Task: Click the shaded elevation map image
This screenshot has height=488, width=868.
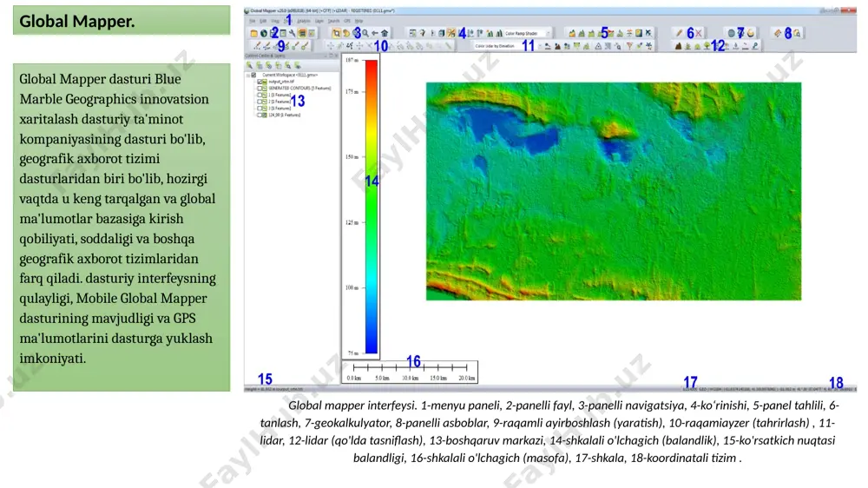Action: coord(614,191)
